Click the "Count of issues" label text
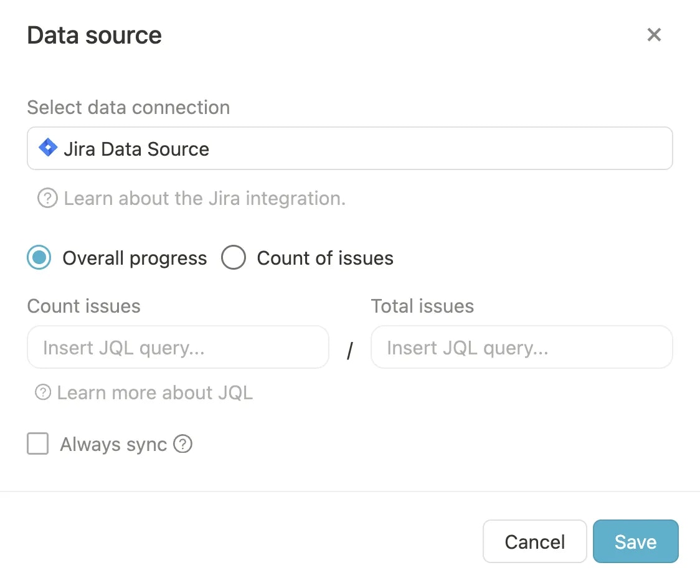The height and width of the screenshot is (588, 700). (325, 258)
